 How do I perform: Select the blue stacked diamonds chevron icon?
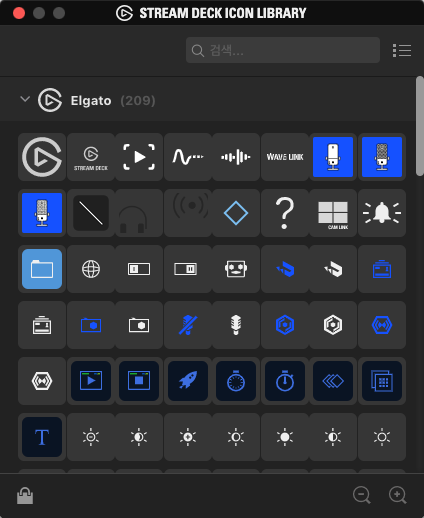(x=333, y=381)
